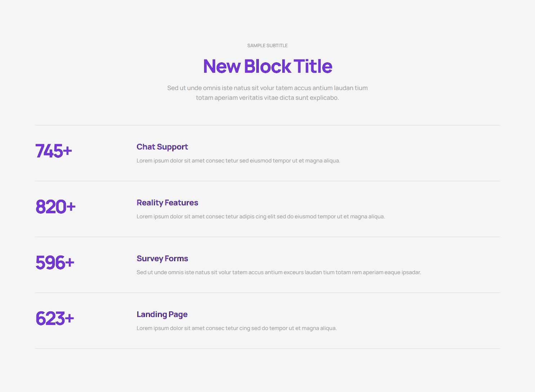This screenshot has height=392, width=535.
Task: Click the description text under Chat Support
Action: 238,161
